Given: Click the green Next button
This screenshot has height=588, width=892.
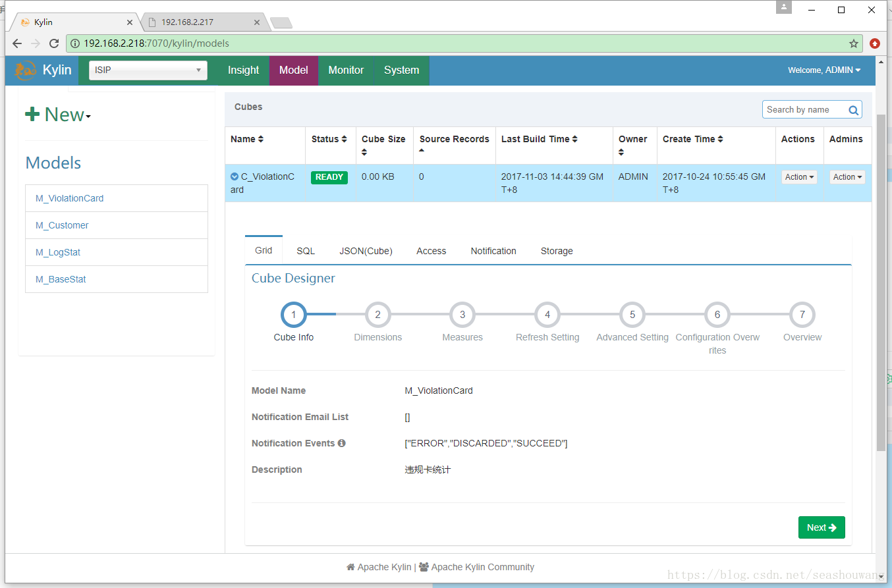Looking at the screenshot, I should point(822,527).
